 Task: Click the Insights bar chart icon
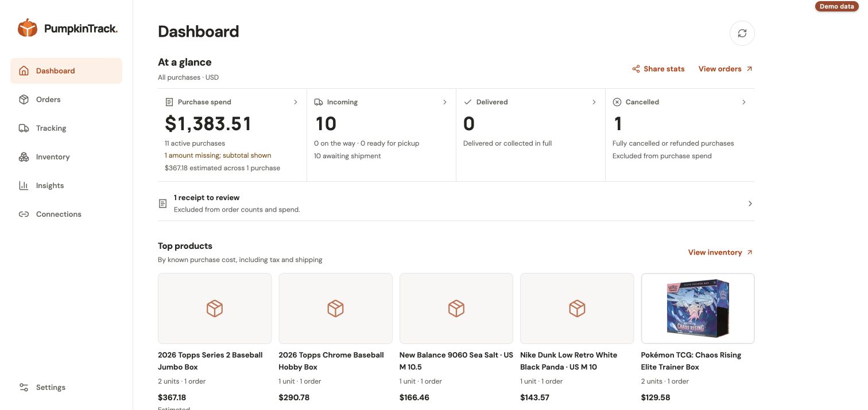pos(24,185)
